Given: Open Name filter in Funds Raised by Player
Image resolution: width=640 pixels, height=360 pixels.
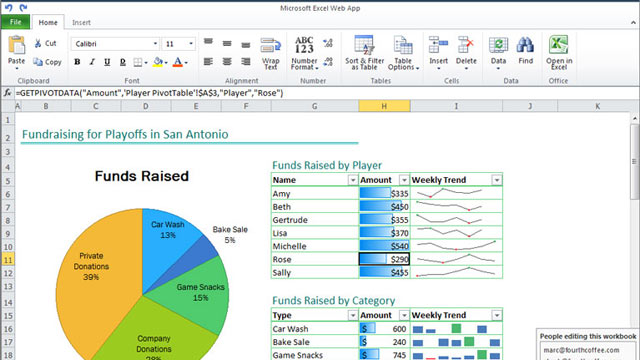Looking at the screenshot, I should coord(353,180).
